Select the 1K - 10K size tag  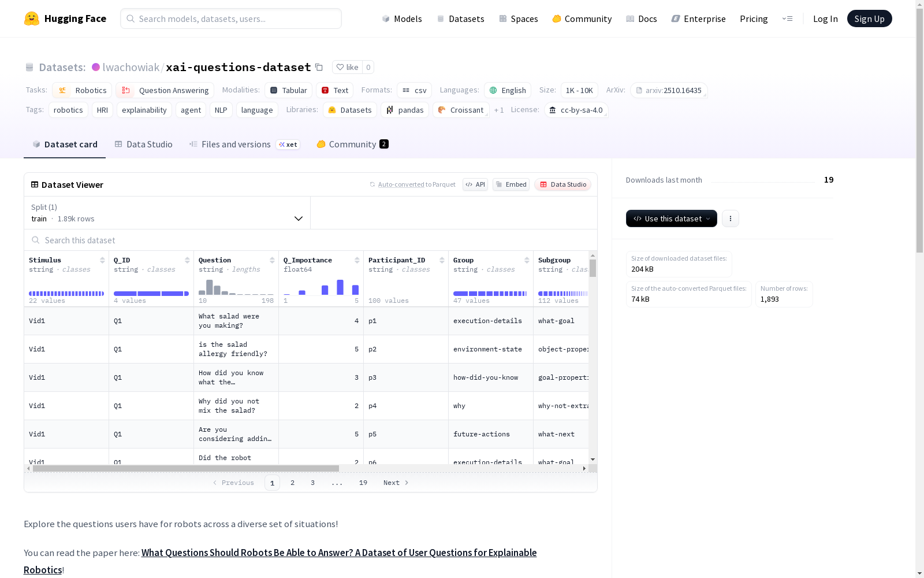[579, 90]
